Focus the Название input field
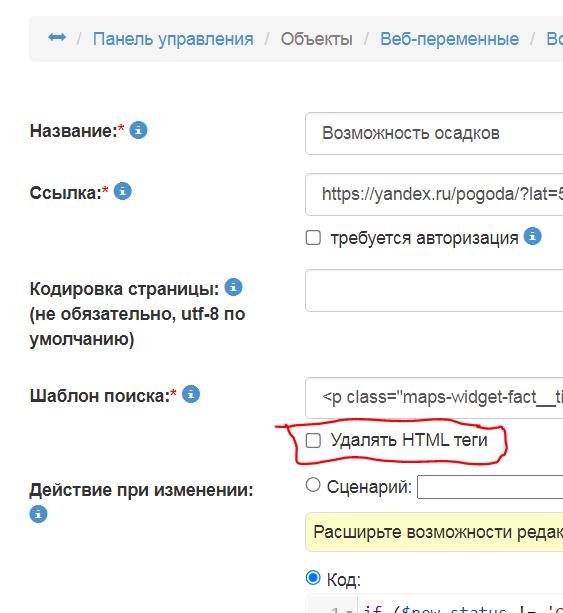The image size is (563, 613). 434,134
